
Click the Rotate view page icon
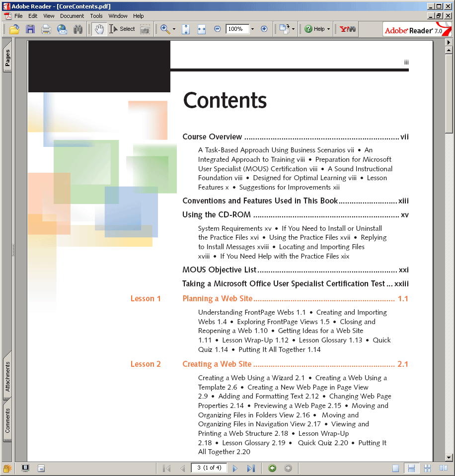284,29
